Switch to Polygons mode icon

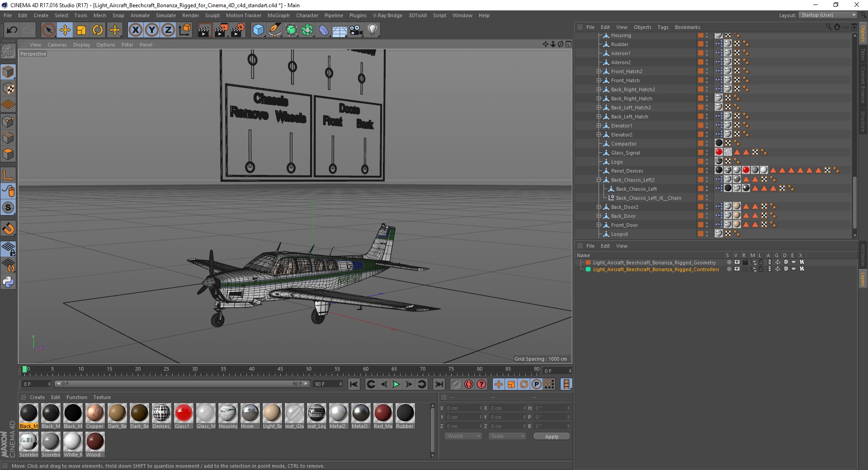[8, 154]
